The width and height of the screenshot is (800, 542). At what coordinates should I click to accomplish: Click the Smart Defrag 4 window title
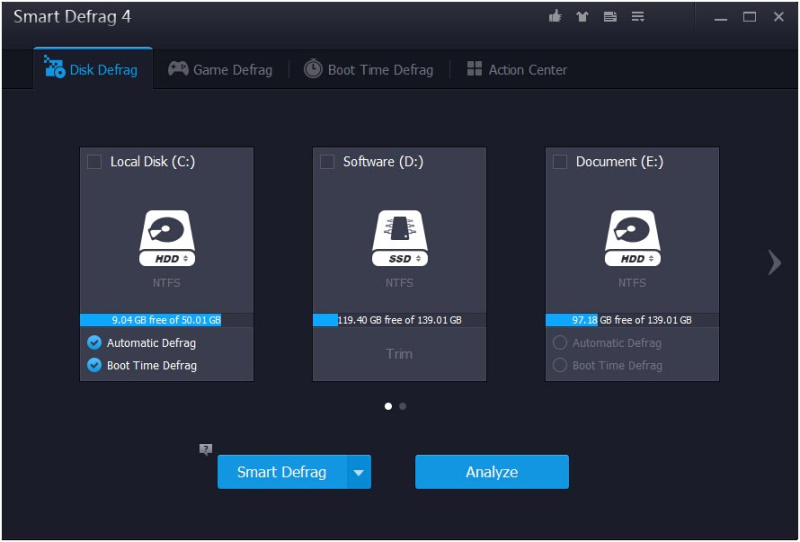(x=72, y=17)
